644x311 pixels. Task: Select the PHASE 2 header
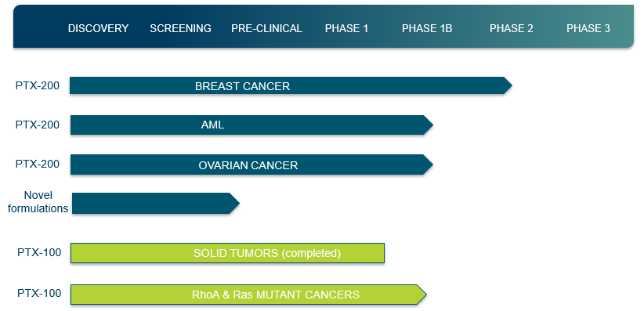coord(512,28)
